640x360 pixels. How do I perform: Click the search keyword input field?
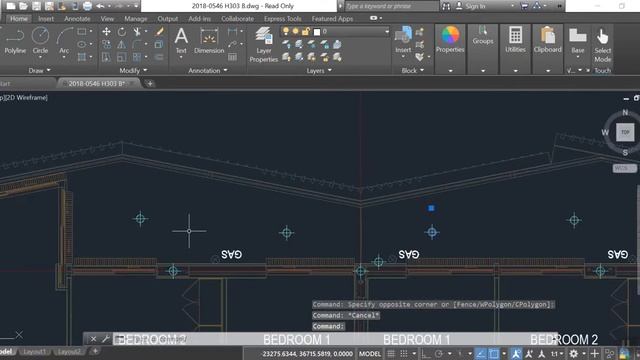tap(392, 6)
